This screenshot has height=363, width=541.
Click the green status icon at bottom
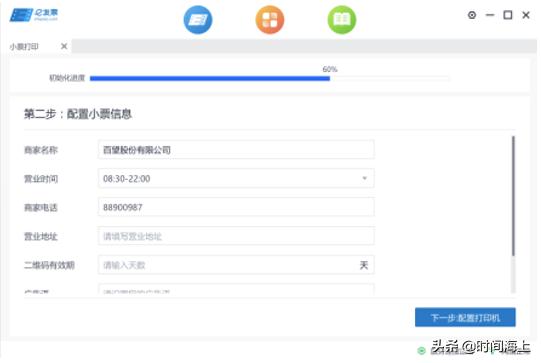coord(421,351)
